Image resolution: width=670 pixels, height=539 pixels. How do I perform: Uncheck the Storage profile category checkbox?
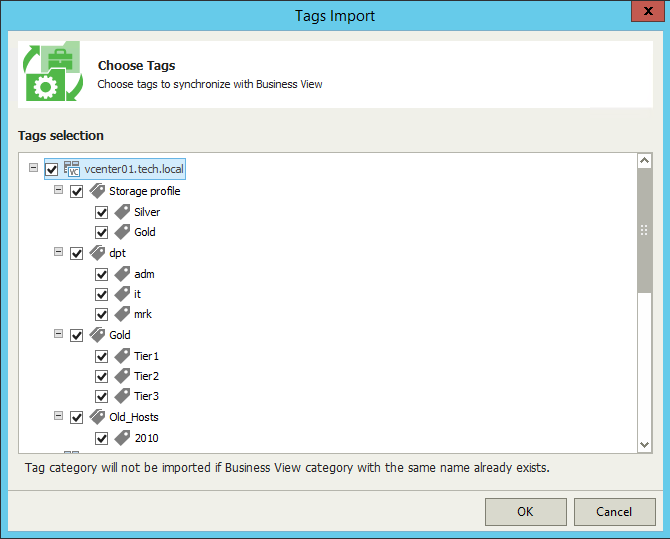[76, 191]
